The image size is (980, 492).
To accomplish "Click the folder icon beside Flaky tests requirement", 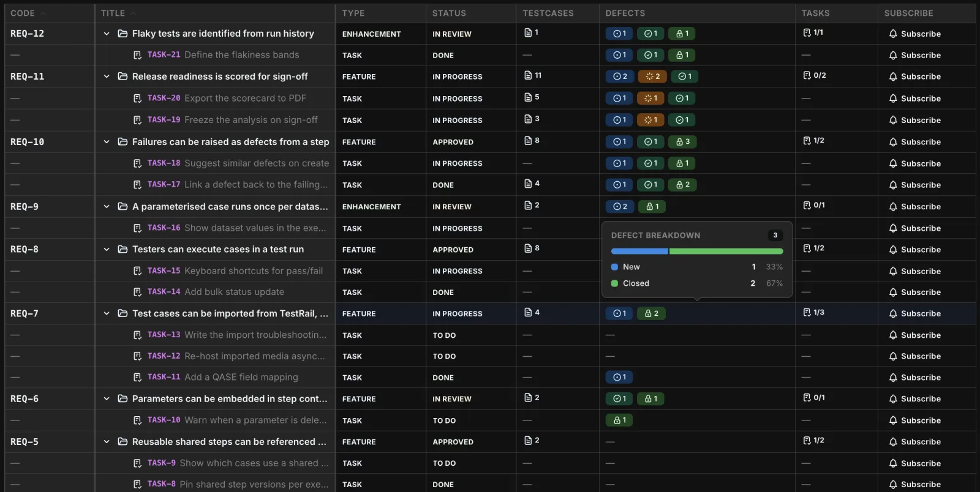I will pyautogui.click(x=123, y=34).
